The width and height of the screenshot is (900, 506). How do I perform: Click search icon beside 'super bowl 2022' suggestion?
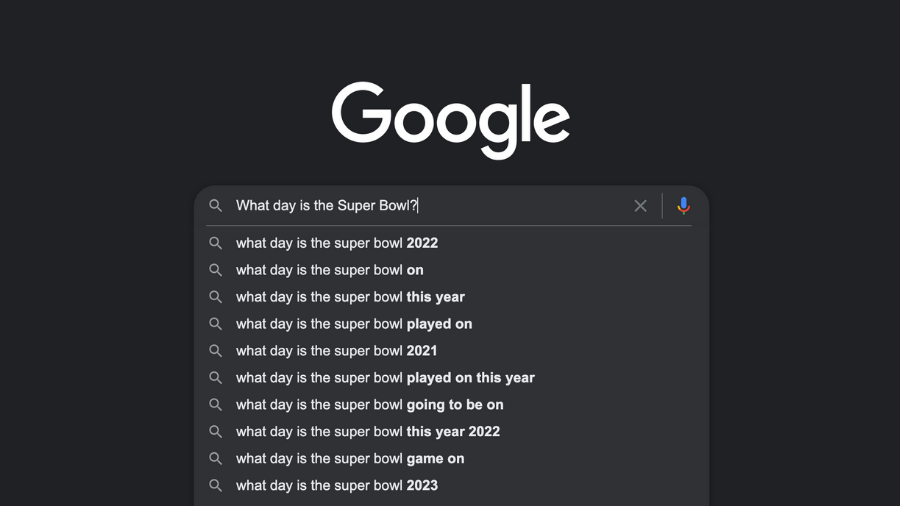coord(215,243)
